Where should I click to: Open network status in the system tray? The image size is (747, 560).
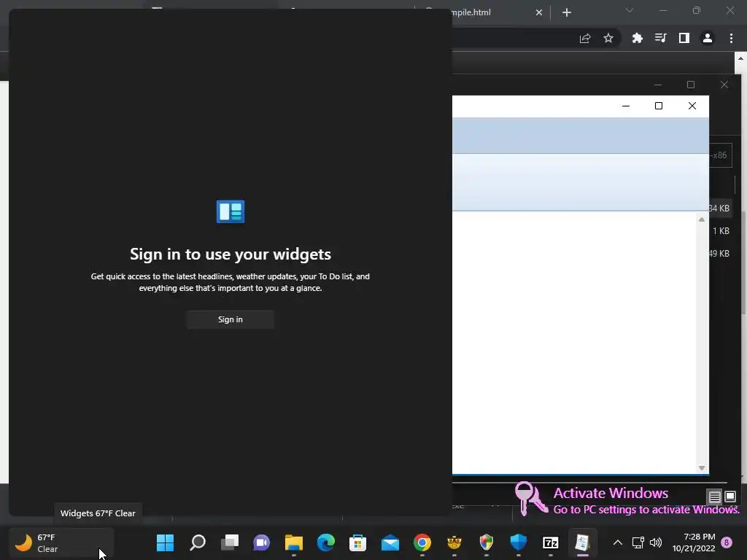point(638,542)
